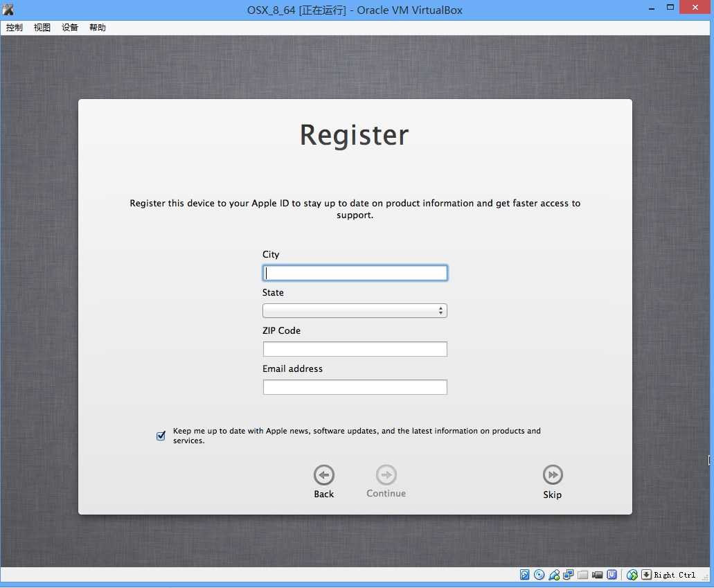Viewport: 714px width, 588px height.
Task: Maximize the VirtualBox window
Action: [x=670, y=8]
